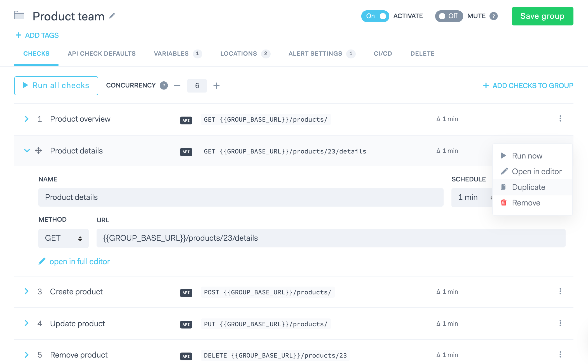The height and width of the screenshot is (364, 588).
Task: Click the Save group button
Action: [x=542, y=16]
